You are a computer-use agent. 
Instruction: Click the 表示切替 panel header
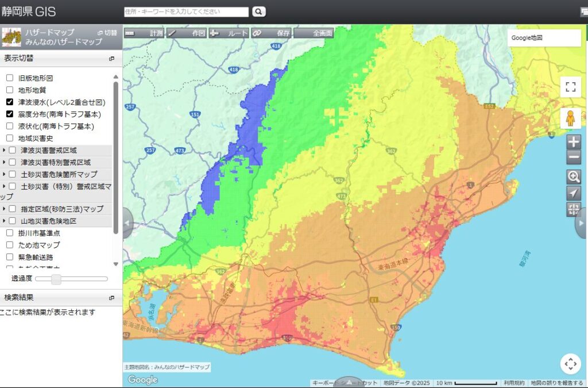point(61,59)
